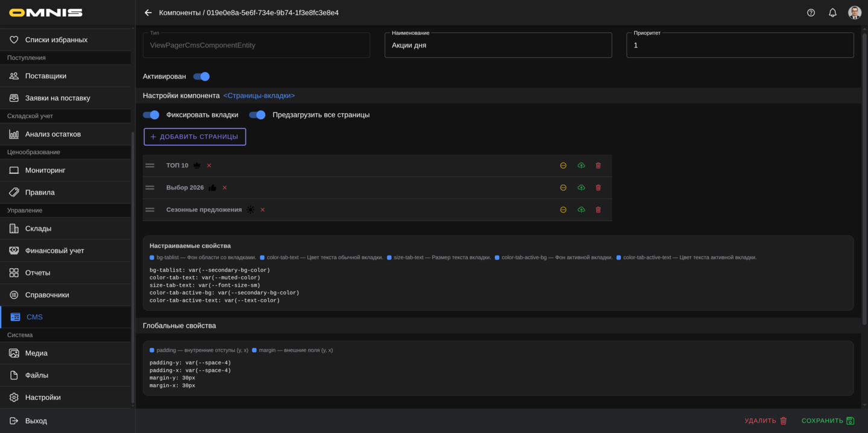Click the disabled Тип field
Screen dimensions: 868x433
[256, 45]
